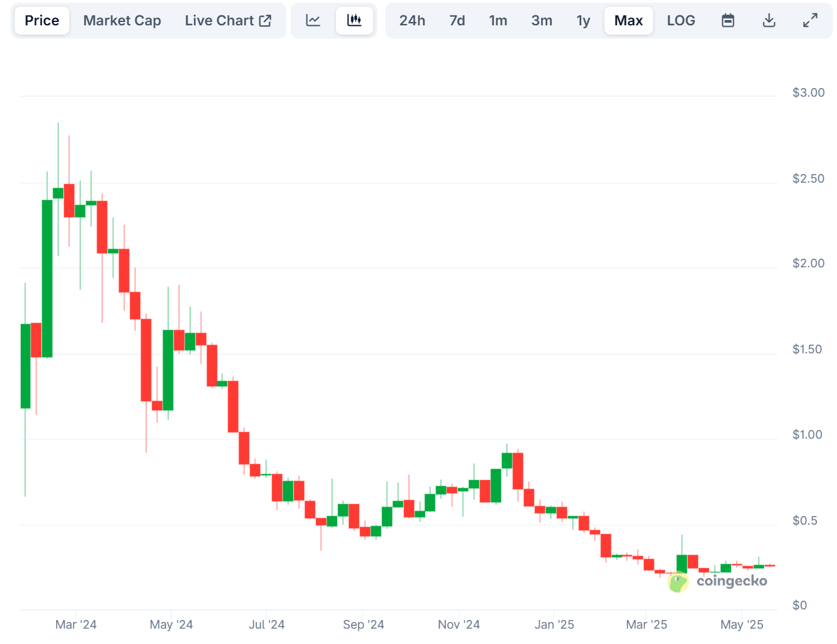Choose the 1m time range
This screenshot has width=837, height=644.
tap(498, 21)
